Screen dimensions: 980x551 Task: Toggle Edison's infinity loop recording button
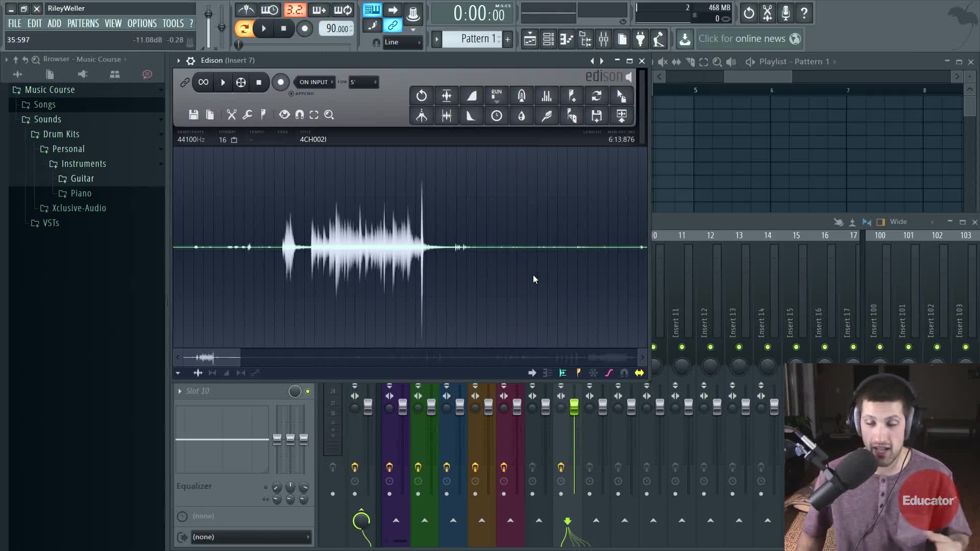pos(203,82)
